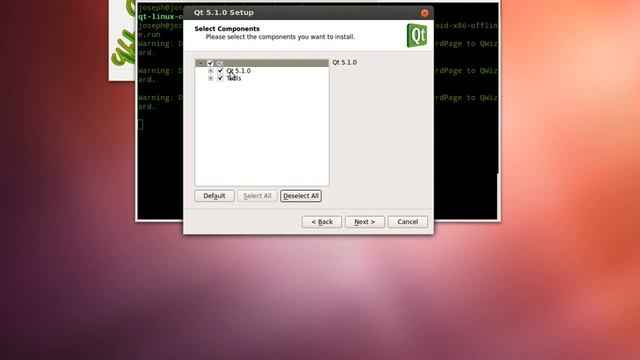The height and width of the screenshot is (360, 640).
Task: Click the Select Components heading
Action: [x=227, y=29]
